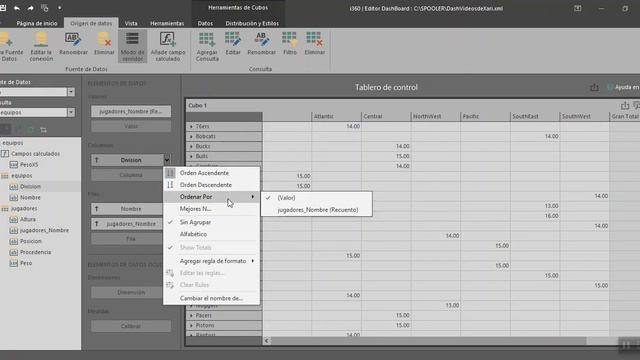
Task: Click the Cubo 1 export icon
Action: 625,106
